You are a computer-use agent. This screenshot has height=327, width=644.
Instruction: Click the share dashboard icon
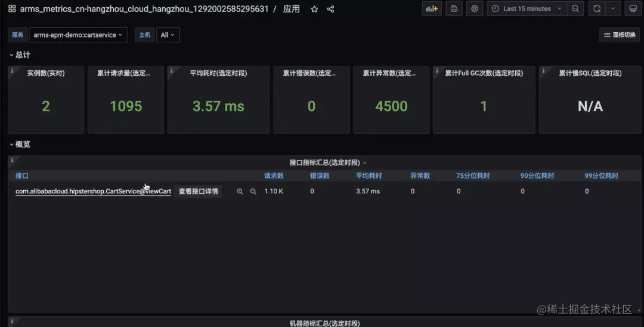pyautogui.click(x=330, y=9)
